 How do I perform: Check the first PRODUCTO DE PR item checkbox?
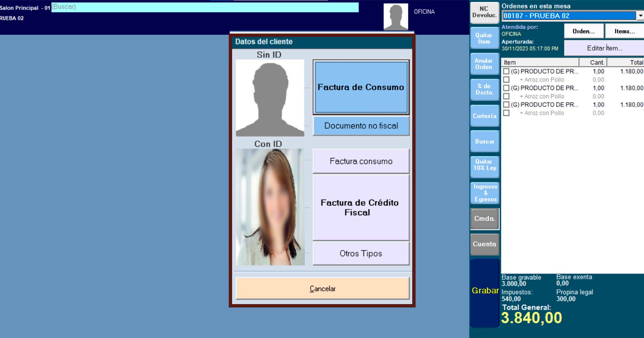506,71
